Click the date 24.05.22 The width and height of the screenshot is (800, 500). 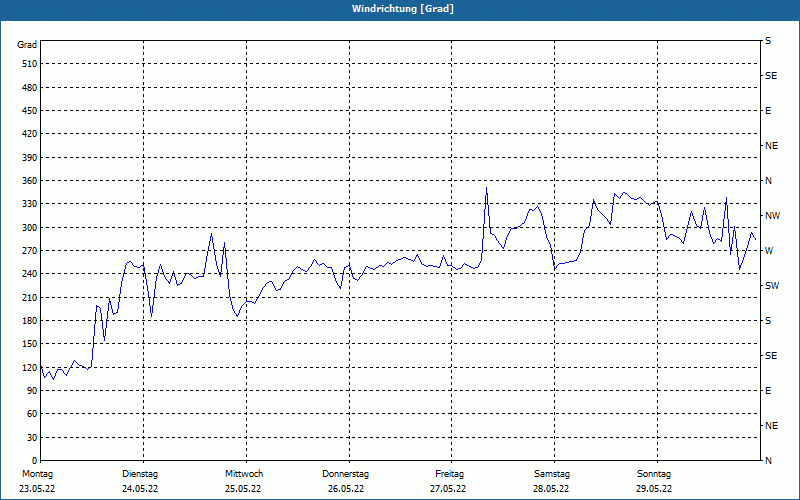[140, 489]
